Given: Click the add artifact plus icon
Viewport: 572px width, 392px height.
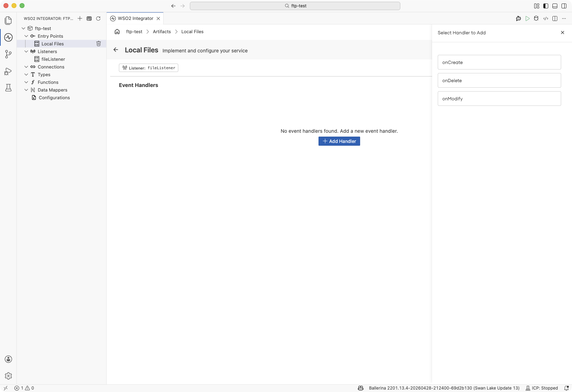Looking at the screenshot, I should point(80,19).
